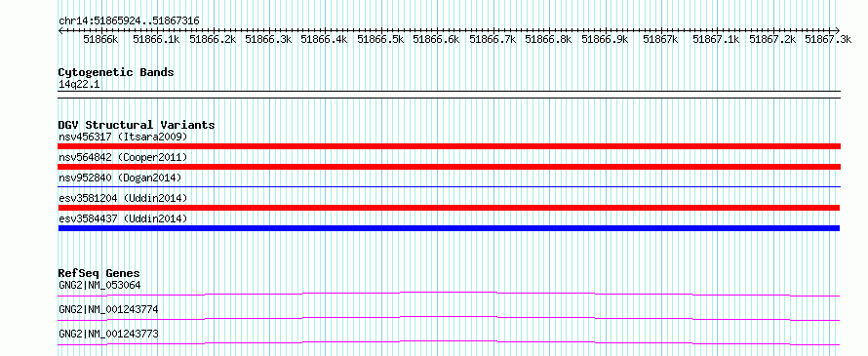Click the red bar under nsv564842

450,167
